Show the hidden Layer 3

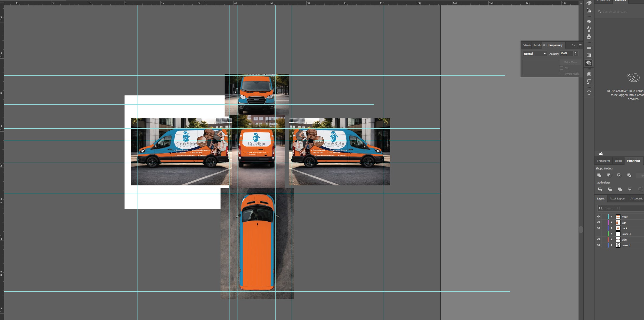point(599,234)
